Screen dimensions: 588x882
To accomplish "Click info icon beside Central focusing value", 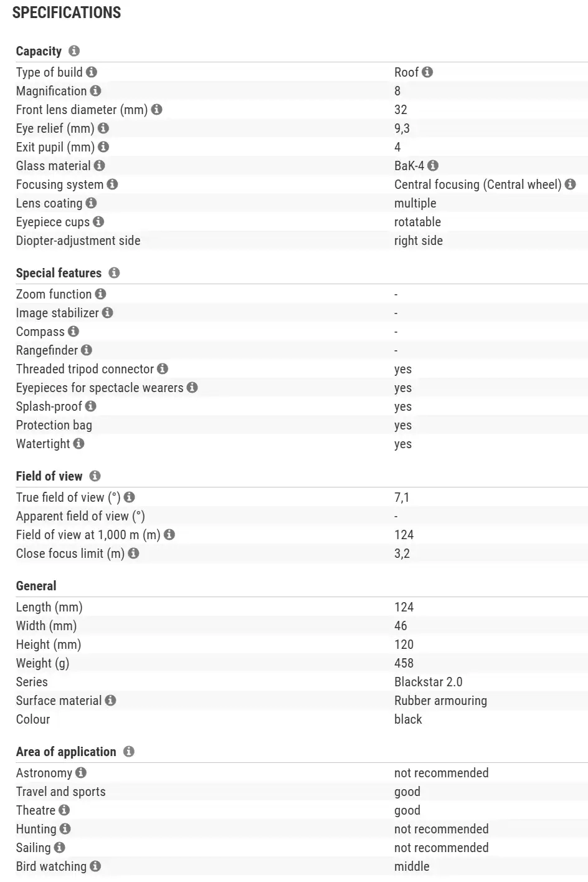I will coord(570,185).
